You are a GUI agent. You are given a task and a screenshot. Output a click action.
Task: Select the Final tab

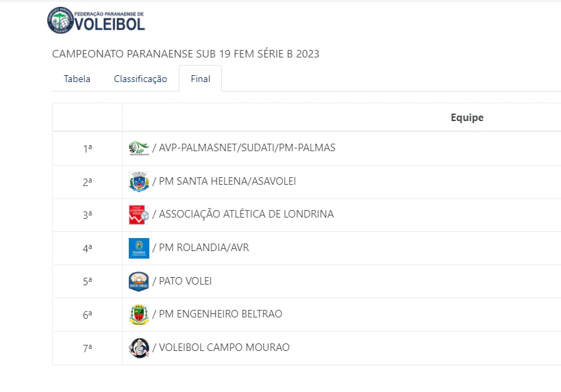(200, 79)
